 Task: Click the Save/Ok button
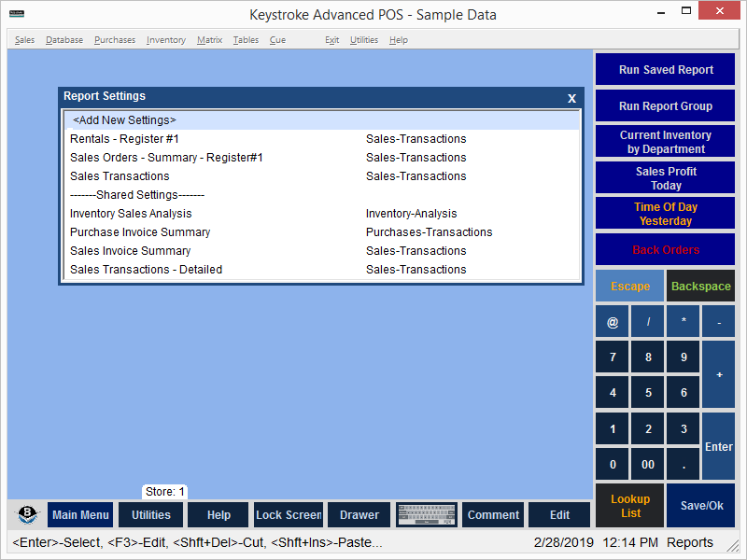pos(700,506)
